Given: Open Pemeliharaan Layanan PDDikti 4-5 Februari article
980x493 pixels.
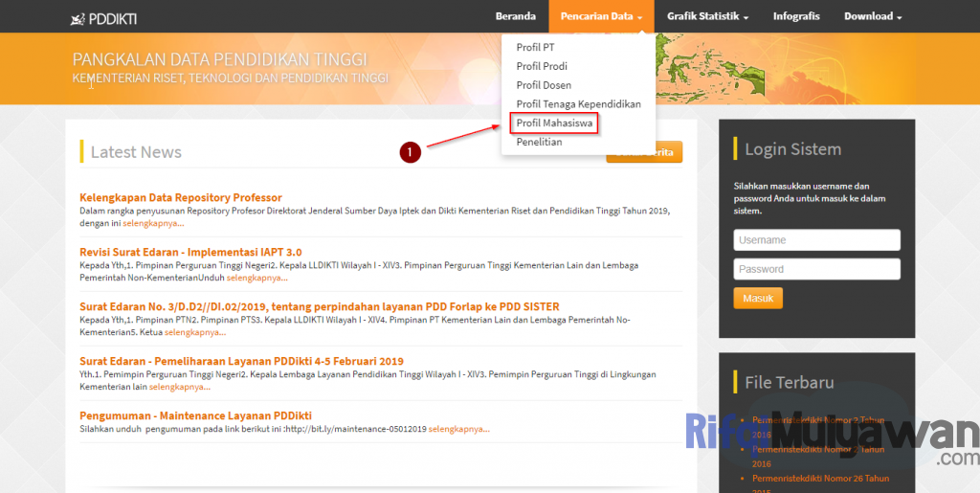Looking at the screenshot, I should [x=242, y=361].
